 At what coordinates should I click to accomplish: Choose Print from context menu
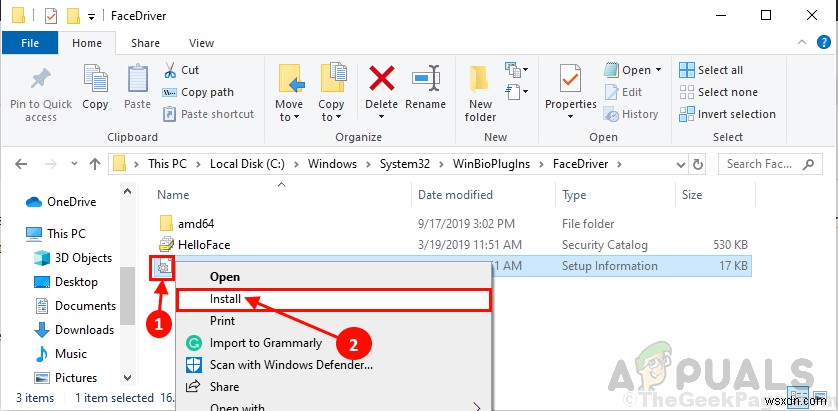(x=333, y=321)
